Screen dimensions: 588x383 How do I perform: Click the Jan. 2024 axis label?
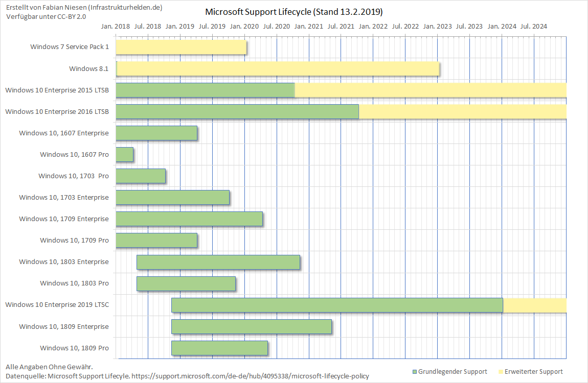pyautogui.click(x=502, y=27)
